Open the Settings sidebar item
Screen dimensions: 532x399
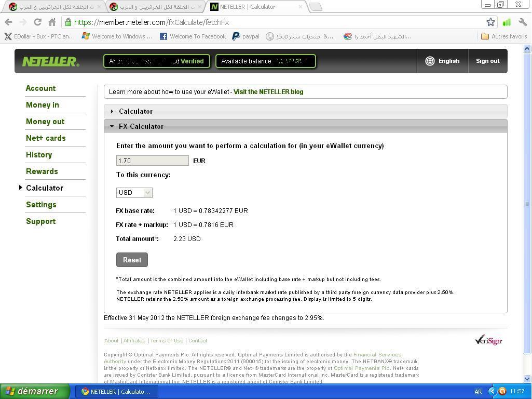(41, 205)
